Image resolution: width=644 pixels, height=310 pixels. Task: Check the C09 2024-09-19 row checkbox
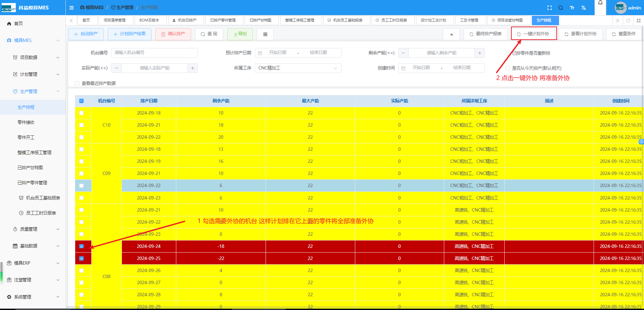[81, 161]
